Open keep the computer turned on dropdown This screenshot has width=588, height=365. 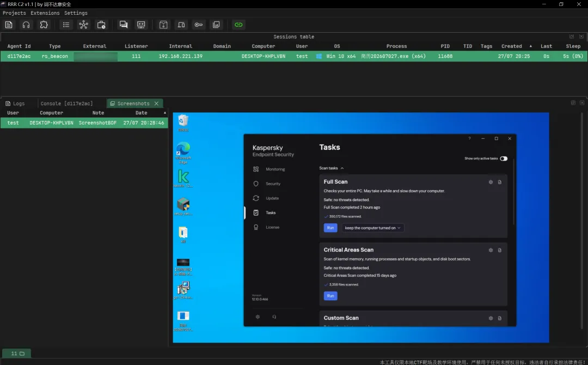[373, 228]
